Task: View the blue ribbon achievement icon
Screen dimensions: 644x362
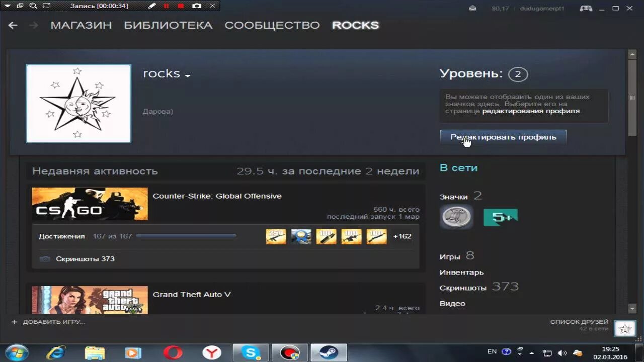Action: (301, 236)
